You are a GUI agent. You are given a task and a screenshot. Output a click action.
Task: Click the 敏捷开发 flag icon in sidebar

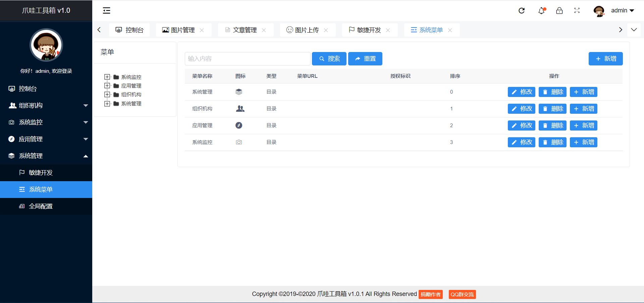21,172
